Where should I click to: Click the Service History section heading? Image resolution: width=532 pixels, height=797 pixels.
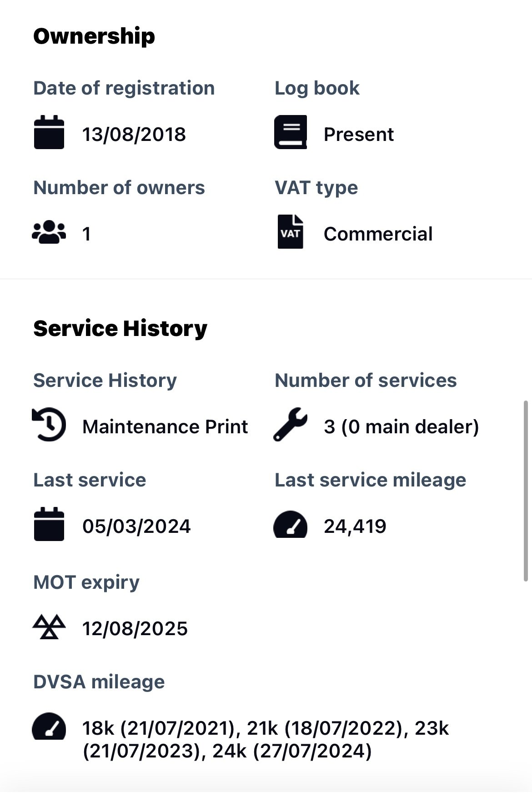[120, 329]
